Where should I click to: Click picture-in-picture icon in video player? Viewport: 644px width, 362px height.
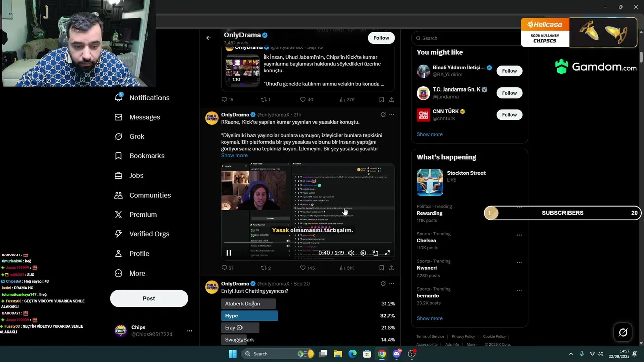(375, 253)
